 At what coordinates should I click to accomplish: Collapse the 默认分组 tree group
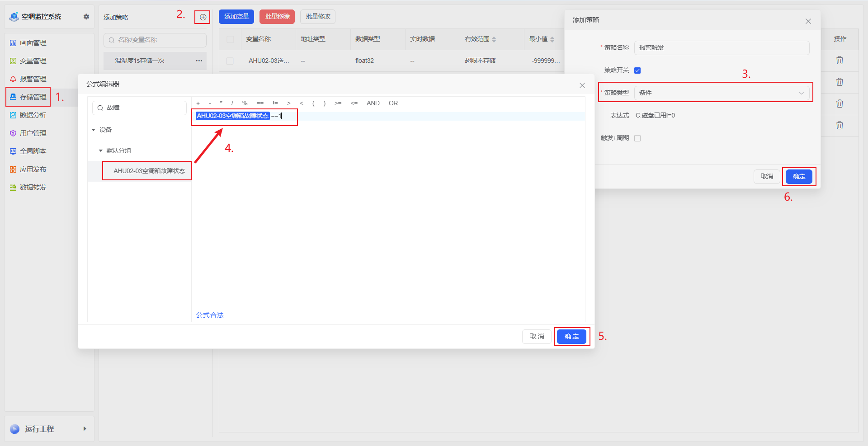[101, 151]
